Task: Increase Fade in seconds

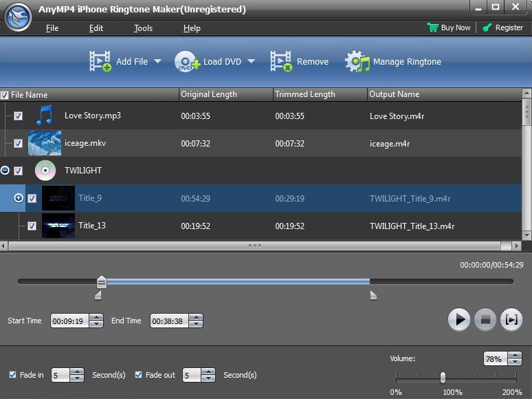Action: [77, 372]
